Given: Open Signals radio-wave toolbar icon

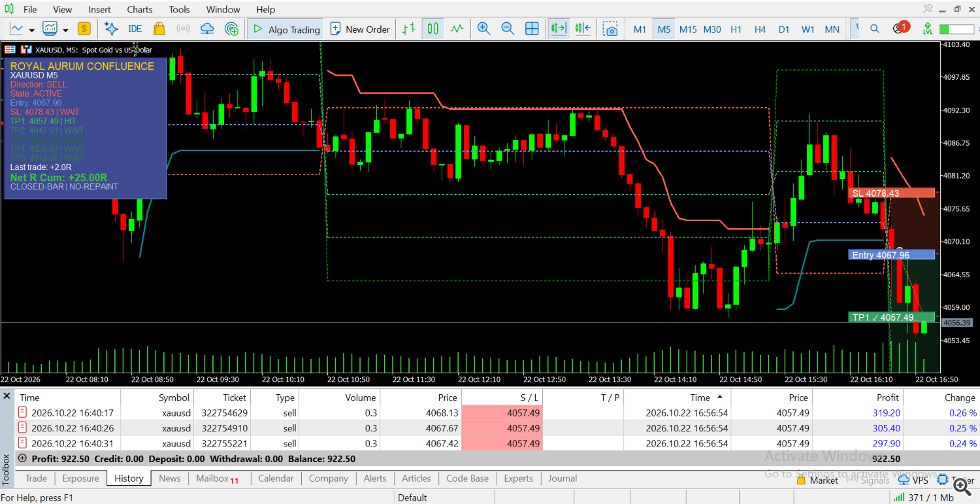Looking at the screenshot, I should pyautogui.click(x=183, y=29).
